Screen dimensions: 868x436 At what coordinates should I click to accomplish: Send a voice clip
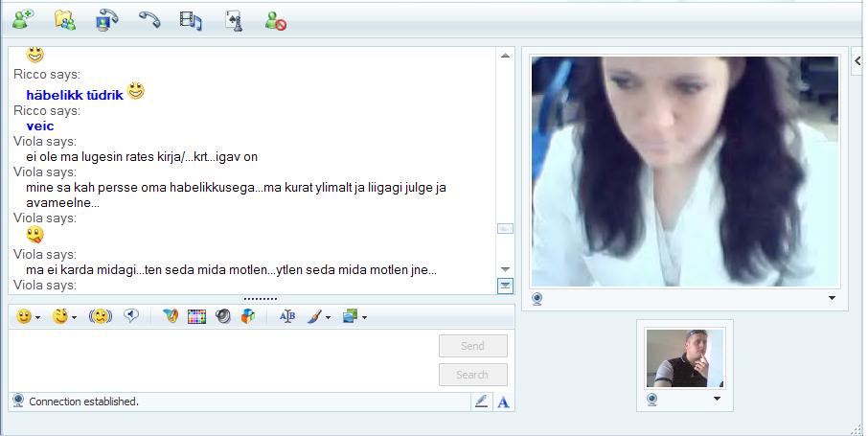[131, 316]
